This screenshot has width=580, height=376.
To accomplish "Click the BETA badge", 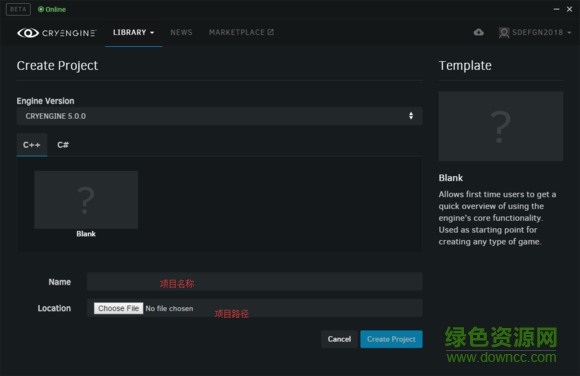I will coord(18,9).
